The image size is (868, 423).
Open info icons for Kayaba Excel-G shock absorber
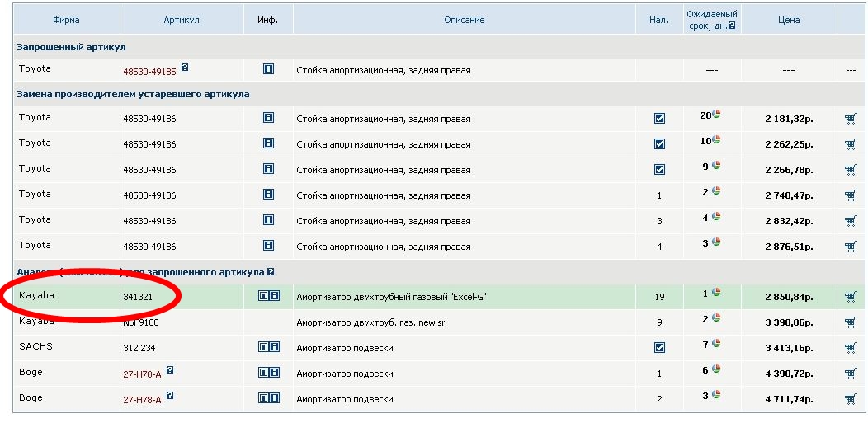[x=268, y=296]
